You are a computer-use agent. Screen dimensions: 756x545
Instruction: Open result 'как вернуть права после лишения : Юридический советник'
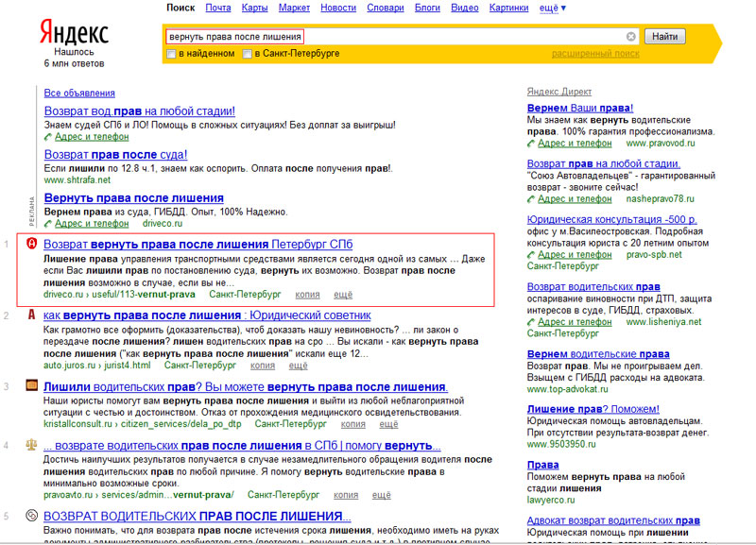(x=207, y=315)
